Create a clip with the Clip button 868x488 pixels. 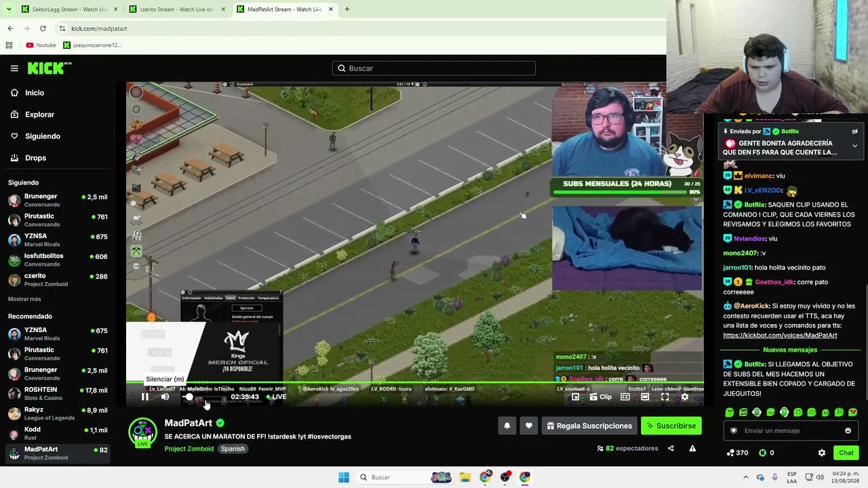pos(599,397)
